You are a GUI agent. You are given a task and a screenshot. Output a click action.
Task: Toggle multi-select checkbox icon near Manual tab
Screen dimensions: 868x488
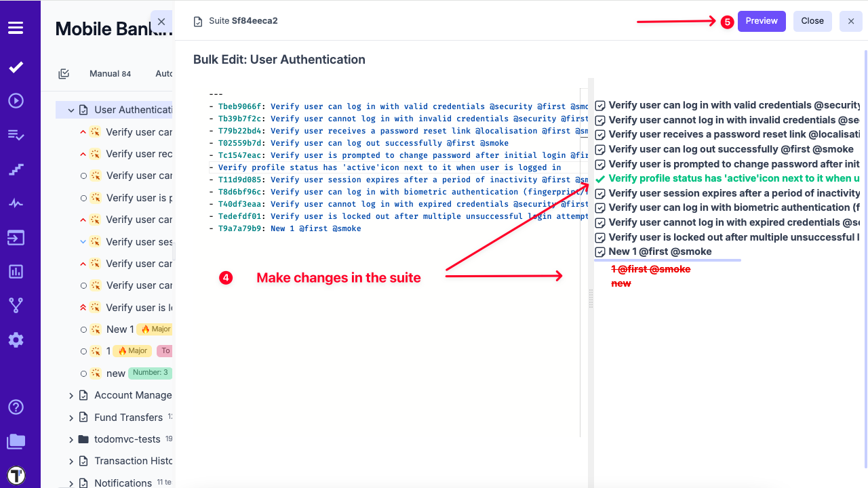click(64, 74)
